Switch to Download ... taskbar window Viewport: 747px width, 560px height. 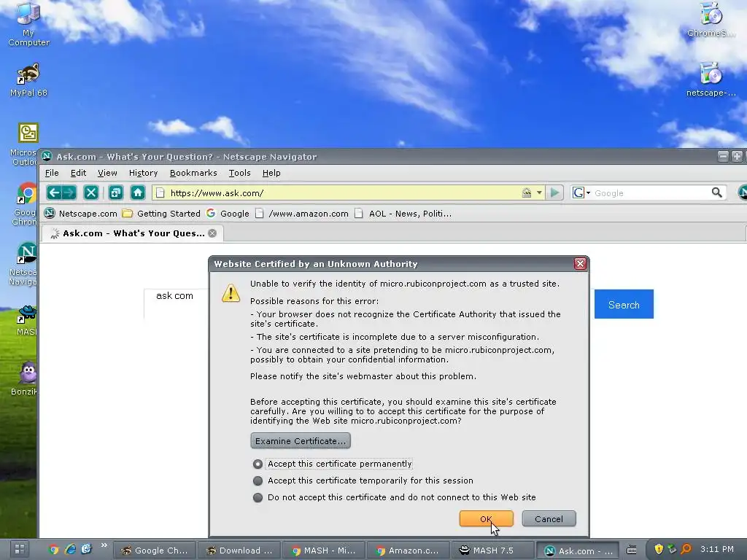[x=239, y=551]
